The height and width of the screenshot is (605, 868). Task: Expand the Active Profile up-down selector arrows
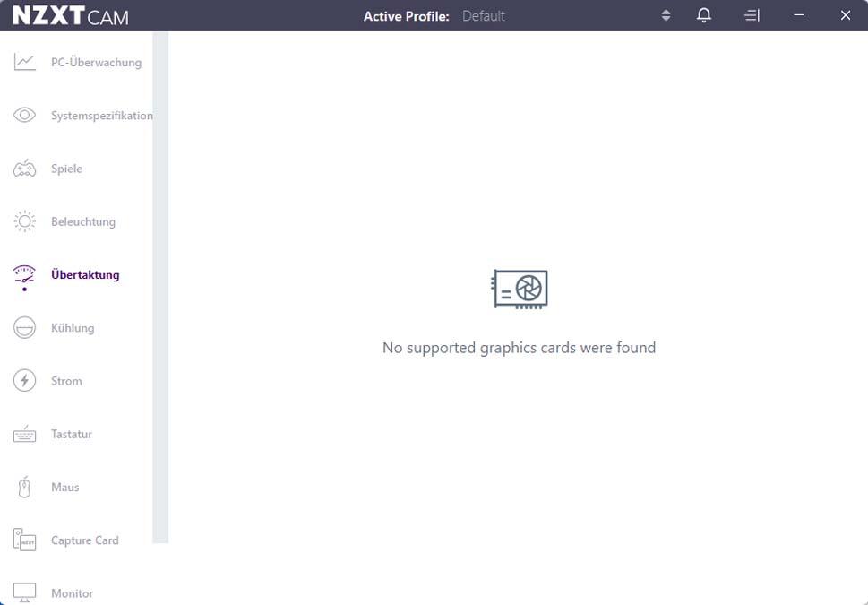pyautogui.click(x=666, y=15)
